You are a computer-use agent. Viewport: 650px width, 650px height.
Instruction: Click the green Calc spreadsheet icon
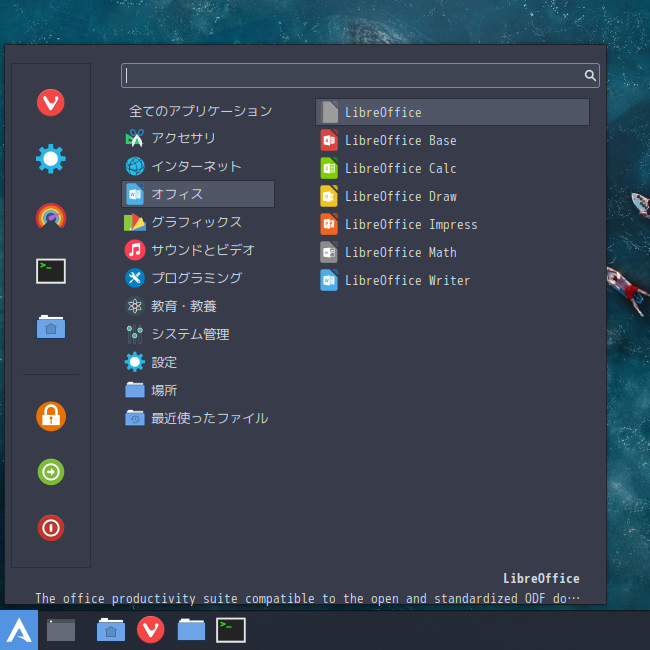click(x=329, y=168)
